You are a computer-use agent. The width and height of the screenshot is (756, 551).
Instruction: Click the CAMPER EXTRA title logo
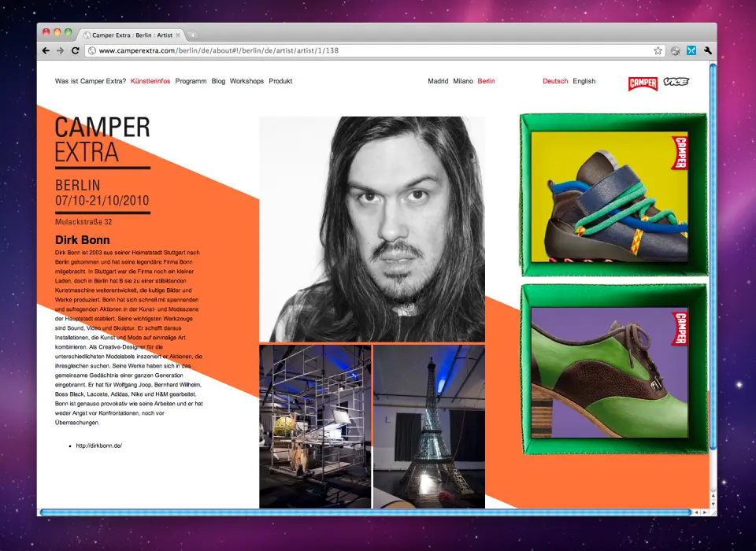(x=102, y=140)
